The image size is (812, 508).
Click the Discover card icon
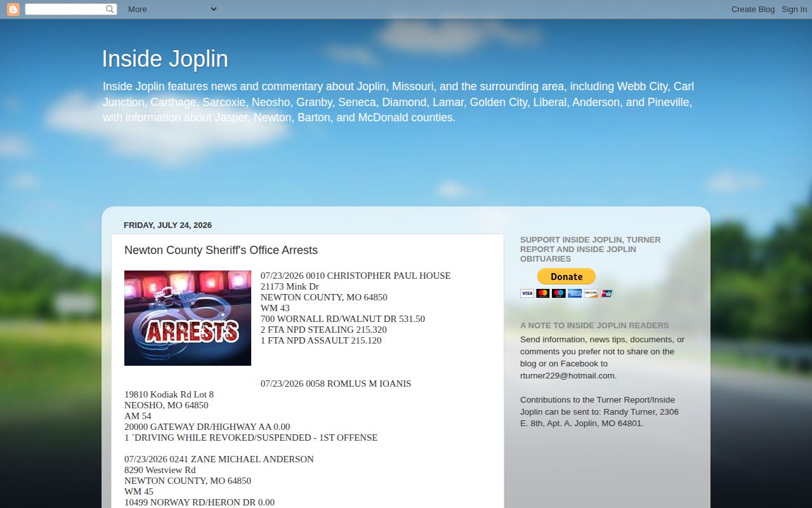[x=591, y=293]
